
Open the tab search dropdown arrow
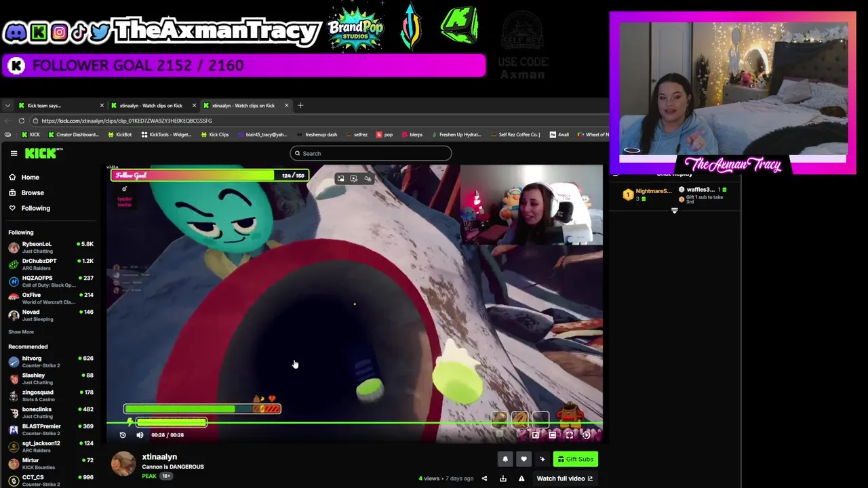point(7,105)
